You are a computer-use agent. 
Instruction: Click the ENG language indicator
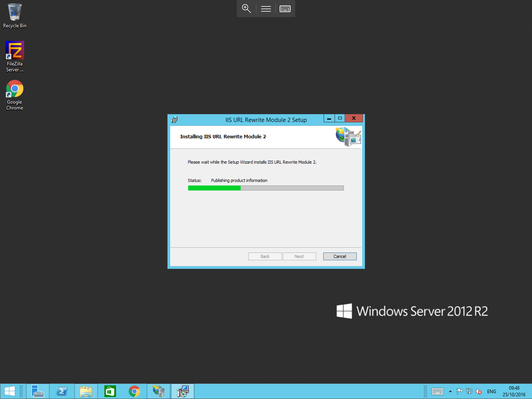pos(491,391)
